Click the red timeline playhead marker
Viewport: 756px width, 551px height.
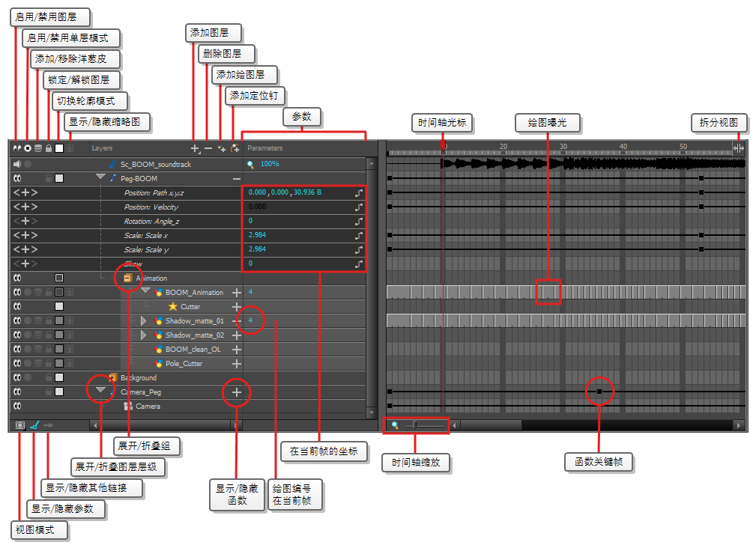(443, 144)
